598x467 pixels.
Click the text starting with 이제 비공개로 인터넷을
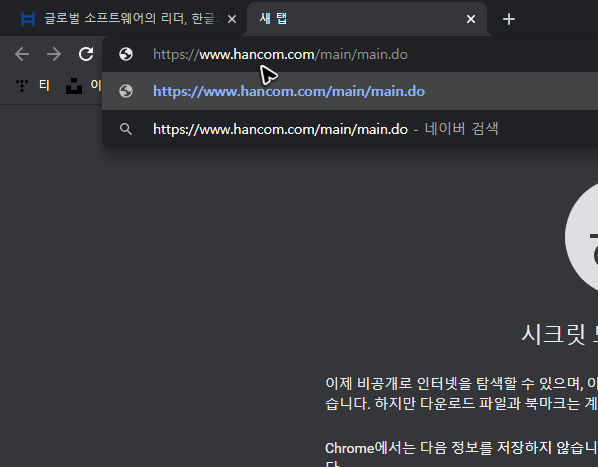[x=461, y=393]
